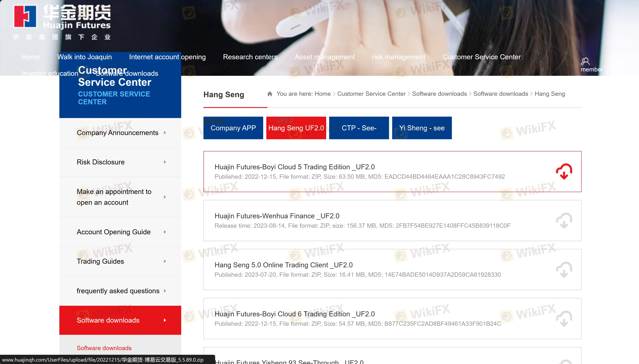This screenshot has width=639, height=364.
Task: Select Yi Sheng - see tab
Action: 422,128
